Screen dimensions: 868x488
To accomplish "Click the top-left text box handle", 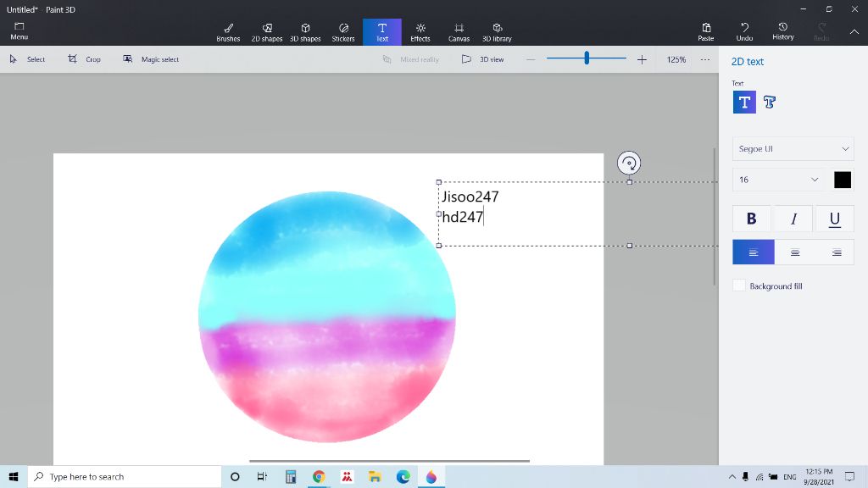I will [x=439, y=182].
